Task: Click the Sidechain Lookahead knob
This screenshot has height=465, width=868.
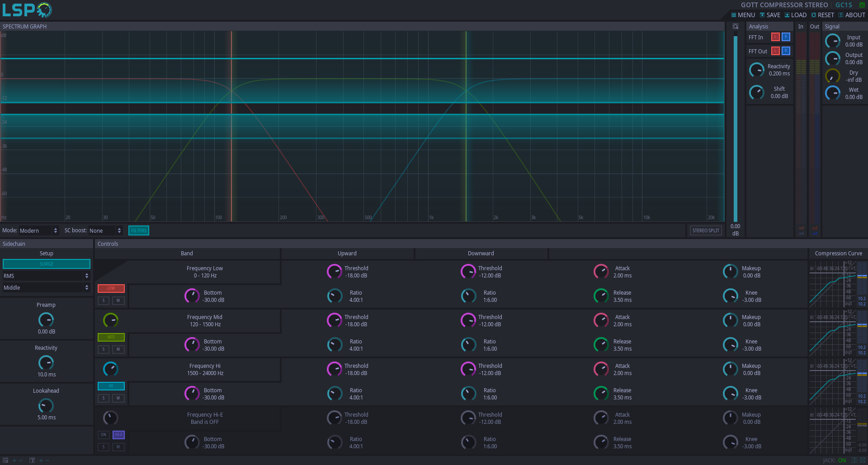Action: [x=46, y=406]
